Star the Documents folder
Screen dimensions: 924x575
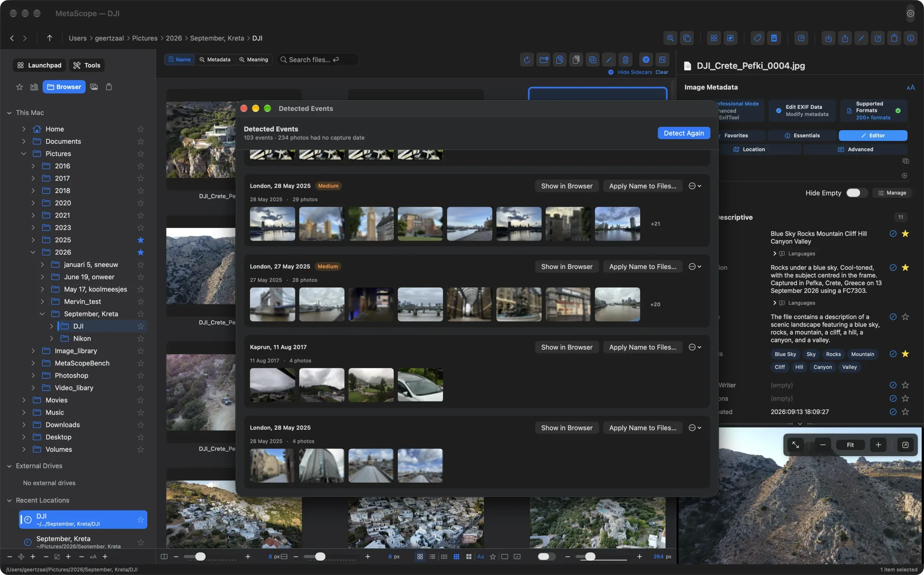(141, 141)
